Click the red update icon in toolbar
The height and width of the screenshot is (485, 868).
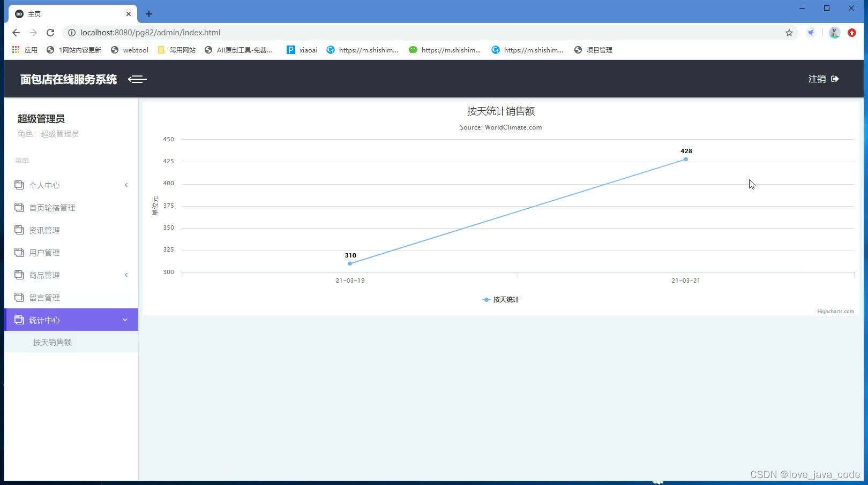(852, 33)
